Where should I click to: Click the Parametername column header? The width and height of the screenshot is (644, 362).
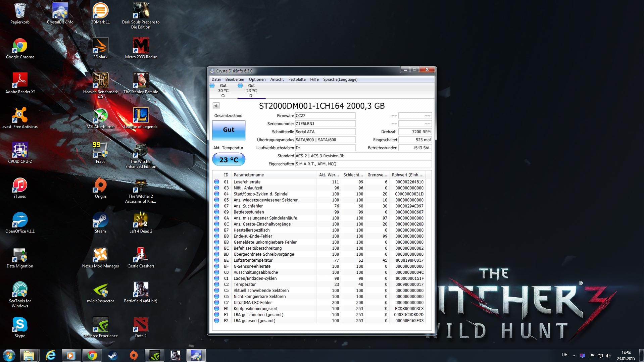pyautogui.click(x=274, y=175)
